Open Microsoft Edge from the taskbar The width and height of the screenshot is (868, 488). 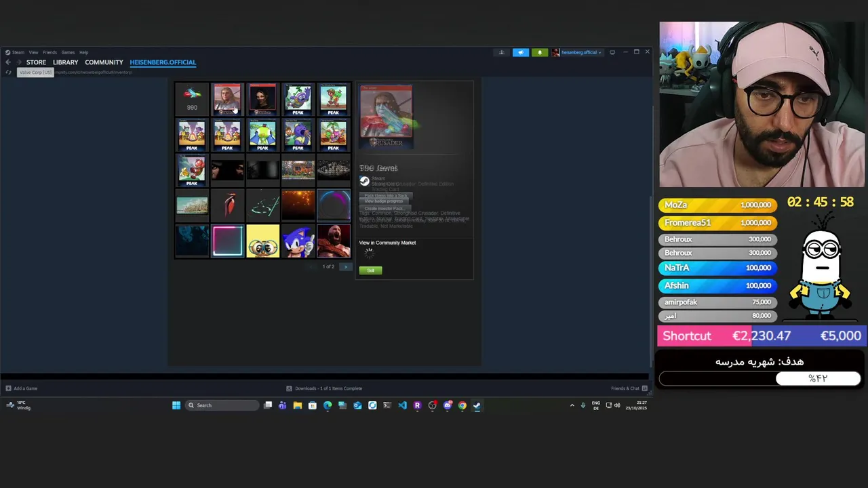[x=328, y=405]
